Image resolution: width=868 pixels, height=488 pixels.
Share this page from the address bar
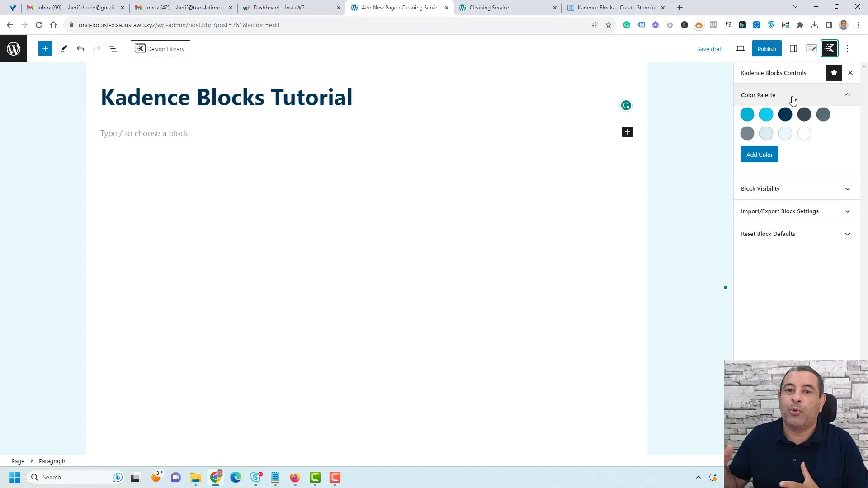point(594,25)
